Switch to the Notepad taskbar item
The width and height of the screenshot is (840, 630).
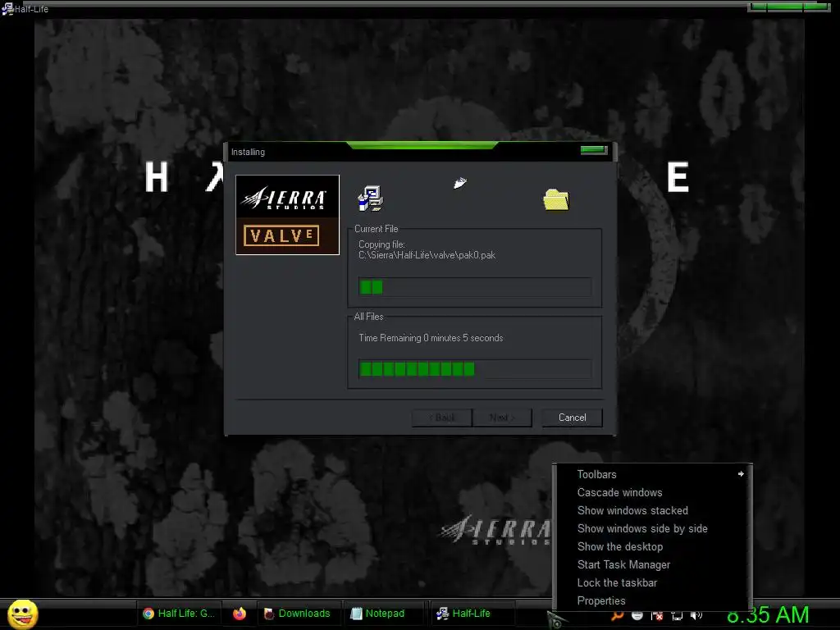(385, 614)
